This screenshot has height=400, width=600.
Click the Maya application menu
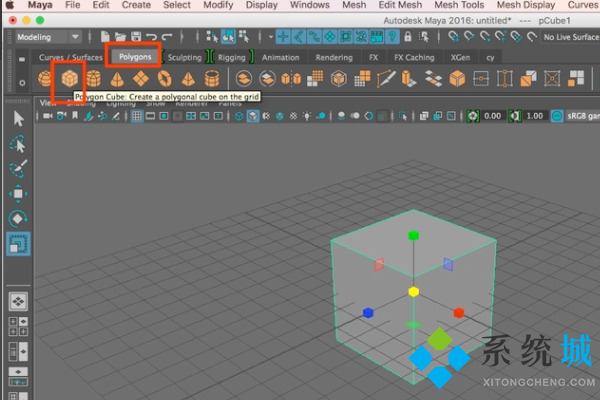(40, 5)
